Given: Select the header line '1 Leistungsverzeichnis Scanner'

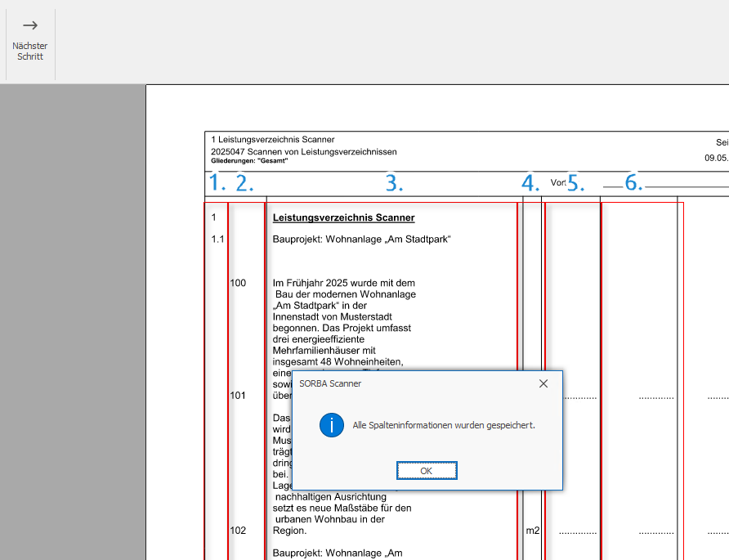Looking at the screenshot, I should click(x=272, y=140).
